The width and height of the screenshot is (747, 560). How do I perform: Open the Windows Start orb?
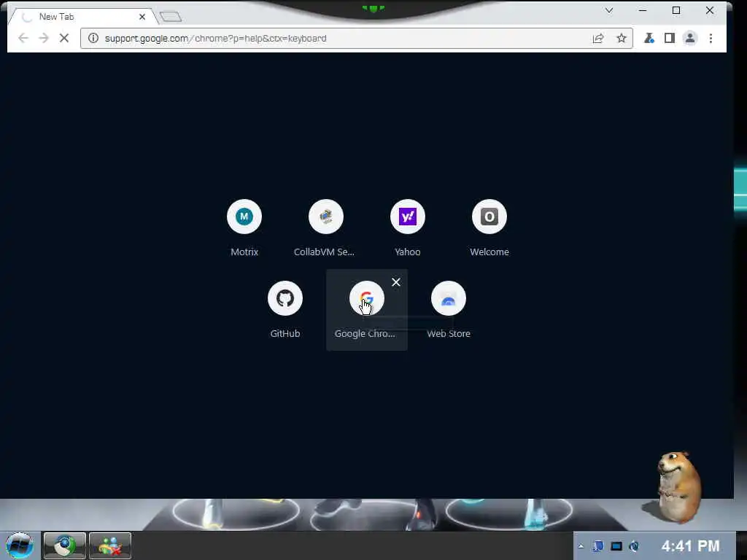click(20, 545)
